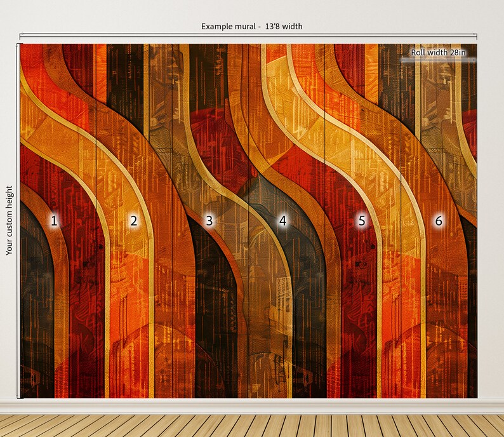504x437 pixels.
Task: Select panel number 5 on the mural
Action: 362,221
